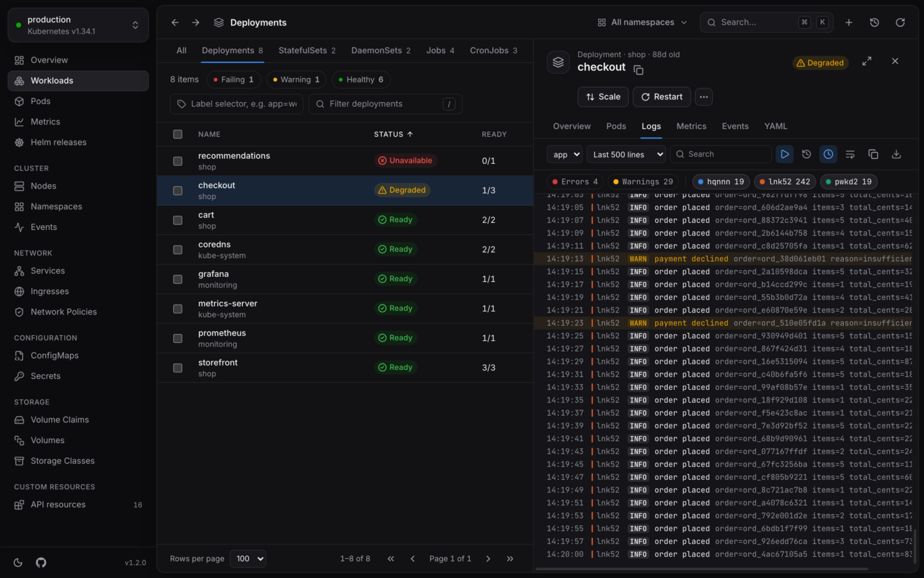Open the app container dropdown

[x=565, y=154]
